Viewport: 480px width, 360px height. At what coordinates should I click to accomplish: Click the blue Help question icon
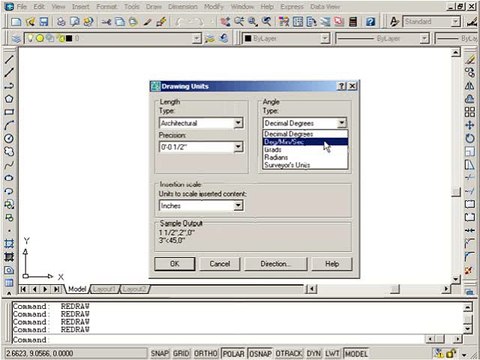(x=370, y=22)
